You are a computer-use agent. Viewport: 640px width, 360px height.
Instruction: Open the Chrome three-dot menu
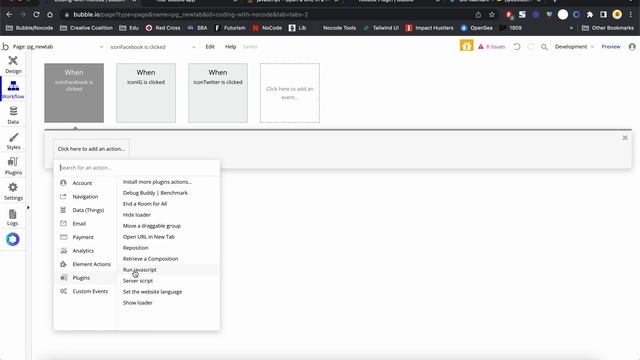point(631,15)
